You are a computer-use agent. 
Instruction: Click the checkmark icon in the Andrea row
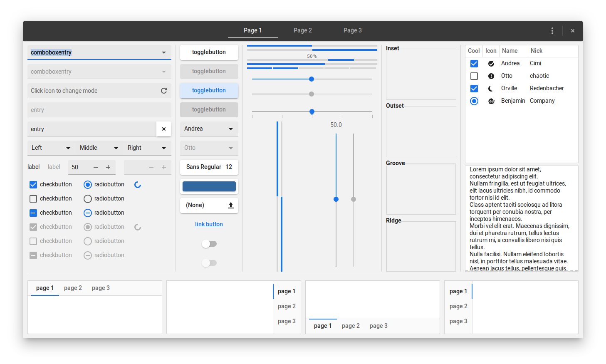(x=491, y=64)
